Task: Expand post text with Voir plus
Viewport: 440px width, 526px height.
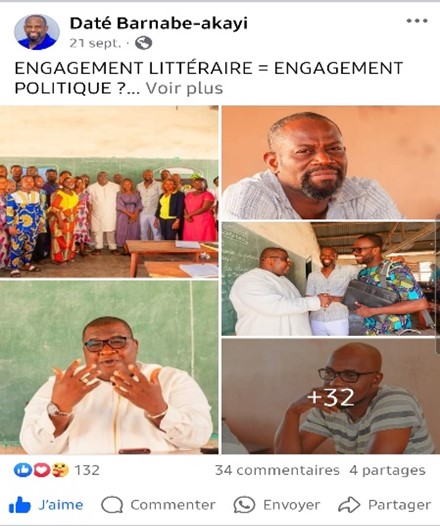Action: 184,88
